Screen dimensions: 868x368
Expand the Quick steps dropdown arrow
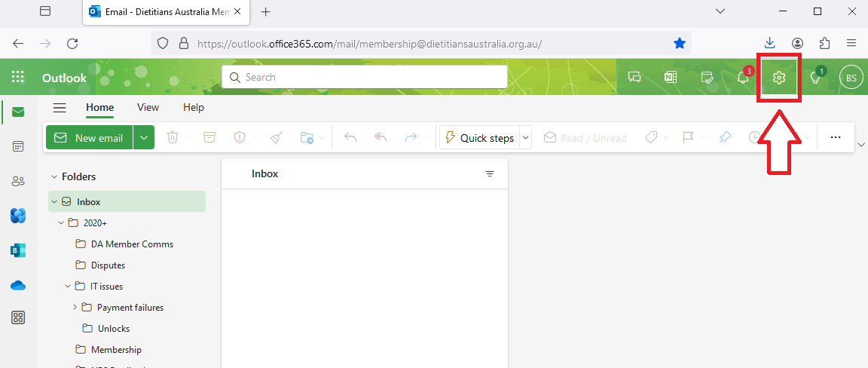coord(526,138)
